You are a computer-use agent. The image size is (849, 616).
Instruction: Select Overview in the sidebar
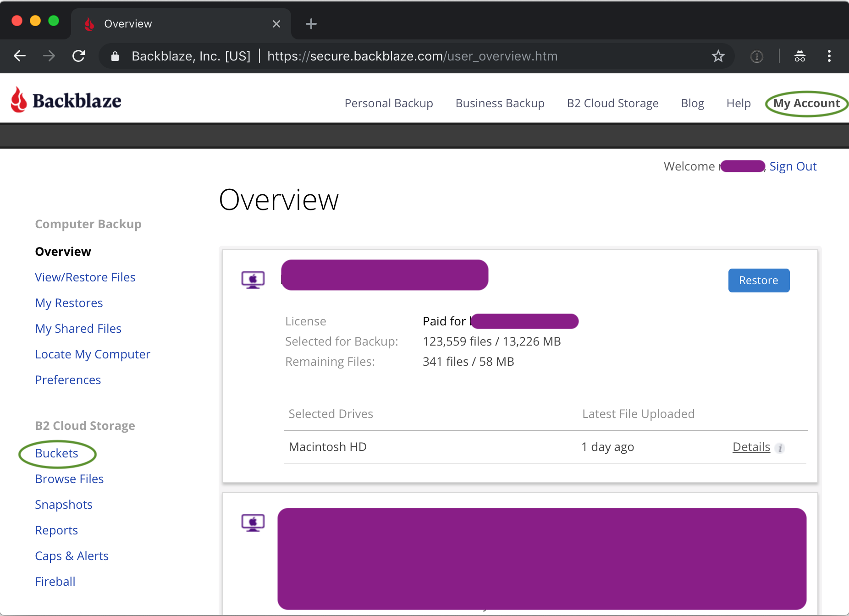coord(63,251)
